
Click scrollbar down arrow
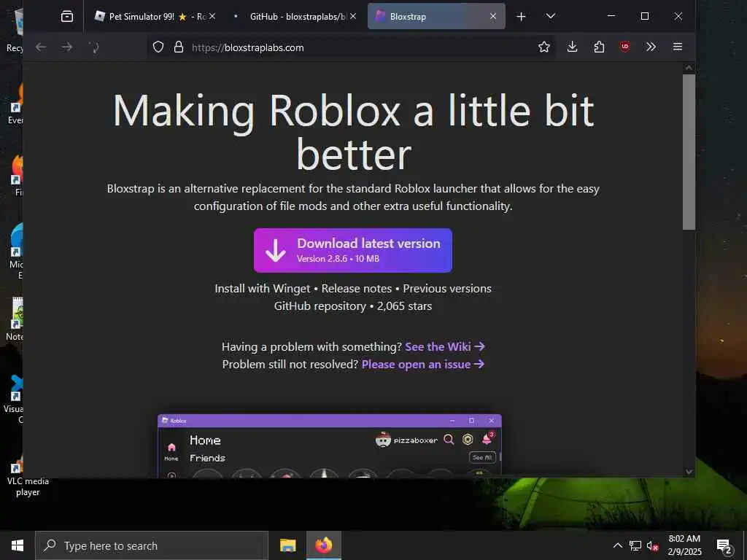click(x=689, y=472)
